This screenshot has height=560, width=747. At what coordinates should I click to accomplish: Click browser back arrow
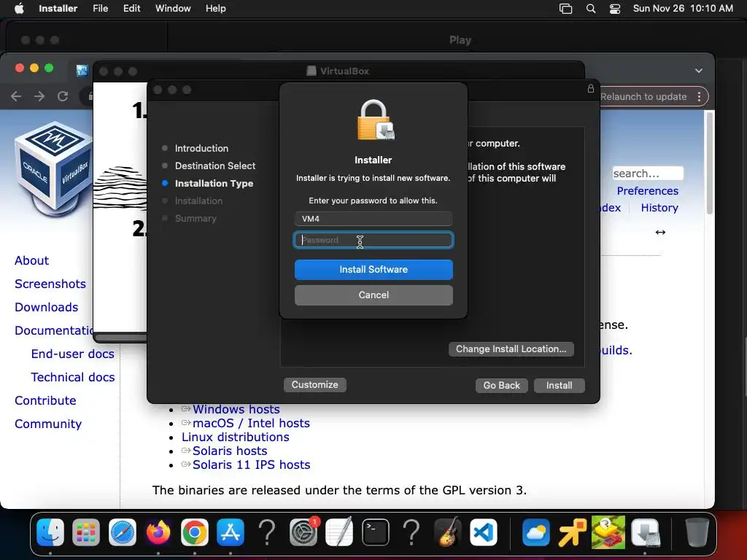pyautogui.click(x=16, y=97)
